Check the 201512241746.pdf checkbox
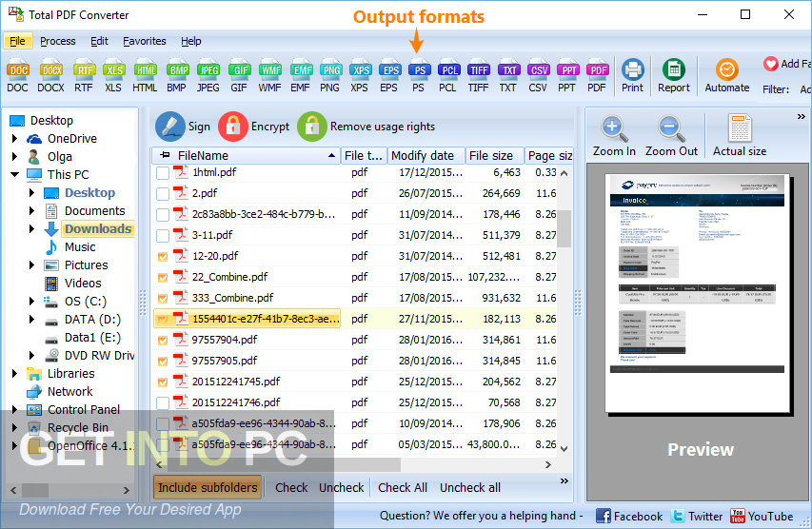812x529 pixels. coord(163,402)
